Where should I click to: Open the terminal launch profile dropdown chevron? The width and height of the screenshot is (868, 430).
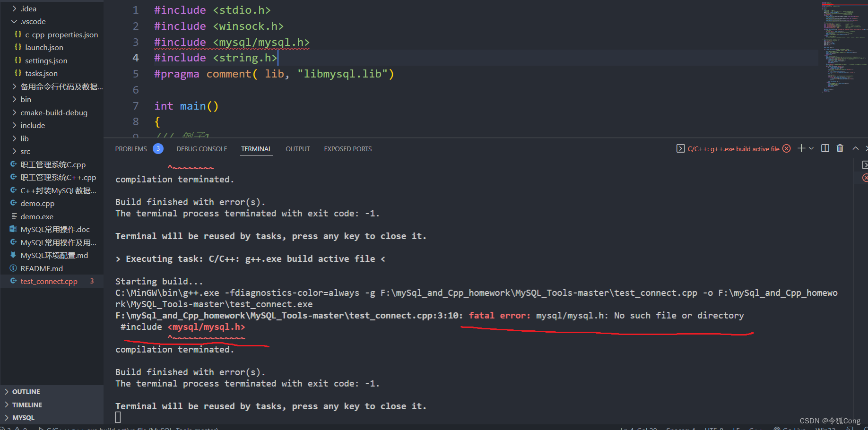click(811, 148)
